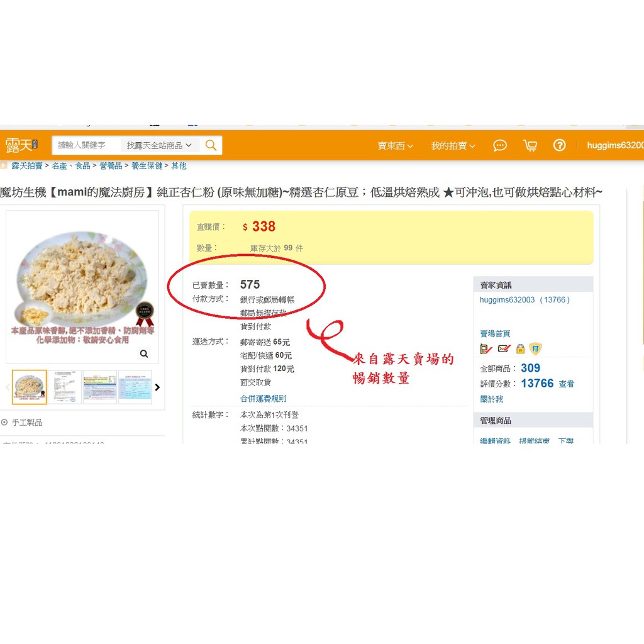Click the orange search magnifier icon

tap(211, 145)
